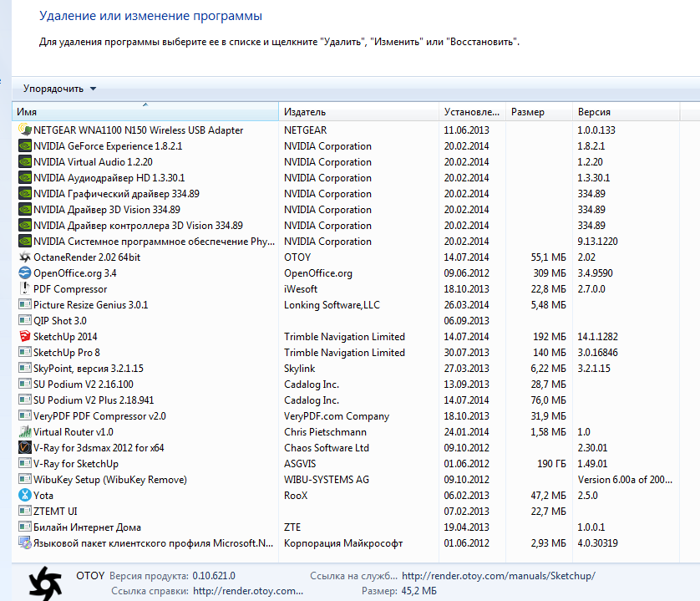Click the QIP Shot 3.0 icon

pyautogui.click(x=25, y=320)
